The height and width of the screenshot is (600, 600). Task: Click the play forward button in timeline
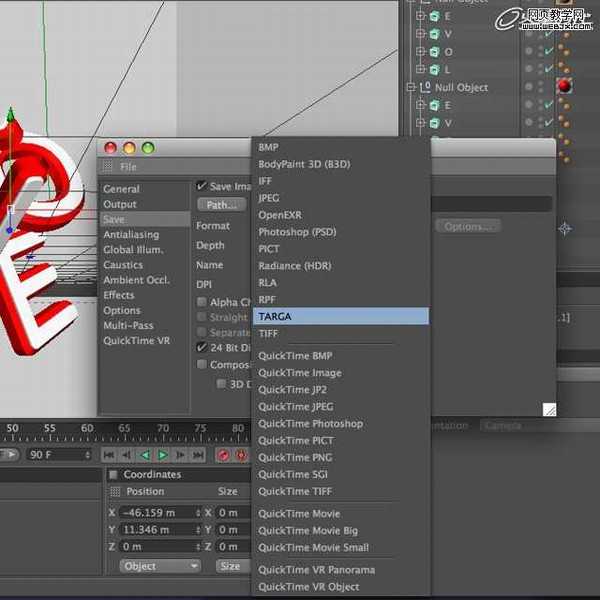click(x=163, y=455)
